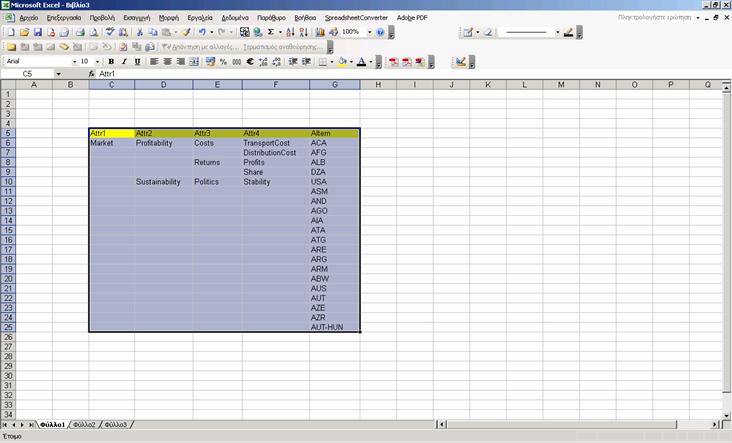Switch to sheet tab Φύλλο2
Image resolution: width=732 pixels, height=443 pixels.
(84, 425)
